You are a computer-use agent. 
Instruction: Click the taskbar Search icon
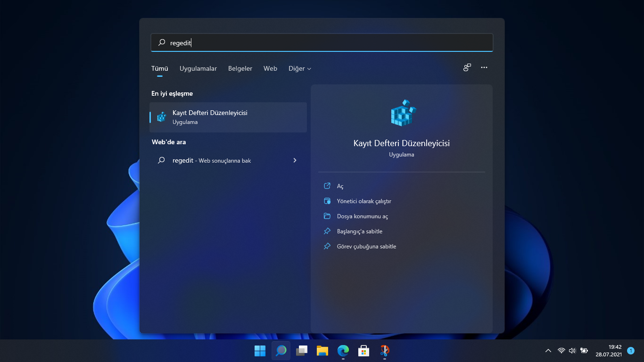coord(281,351)
